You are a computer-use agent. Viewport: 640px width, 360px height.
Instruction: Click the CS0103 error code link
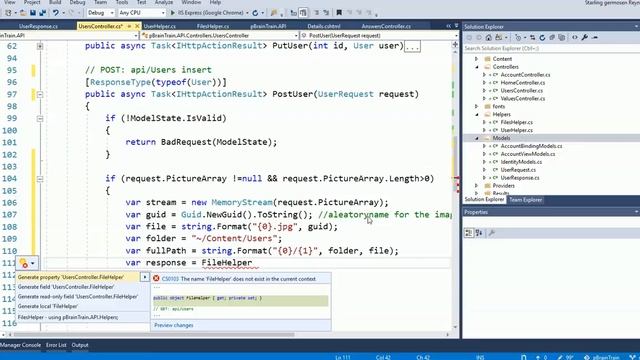click(x=171, y=279)
